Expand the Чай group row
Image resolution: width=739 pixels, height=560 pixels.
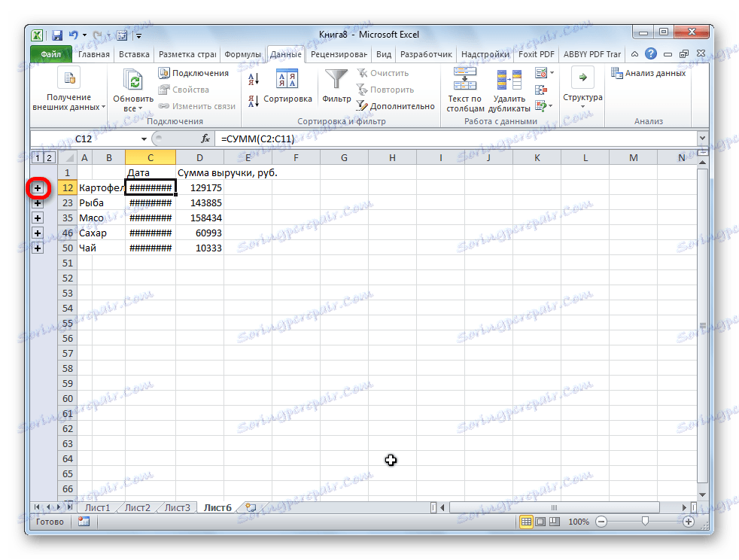(38, 248)
